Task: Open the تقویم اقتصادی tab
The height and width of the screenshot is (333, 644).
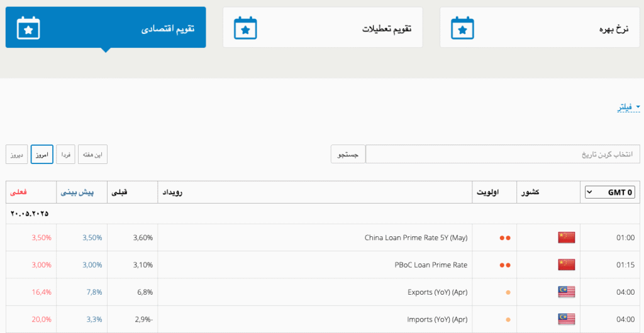Action: click(106, 28)
